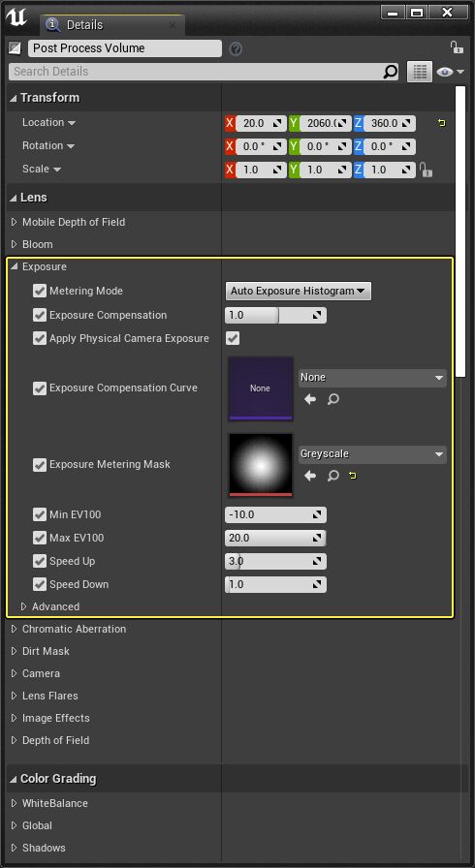Click the Speed Up slider field

pyautogui.click(x=275, y=561)
